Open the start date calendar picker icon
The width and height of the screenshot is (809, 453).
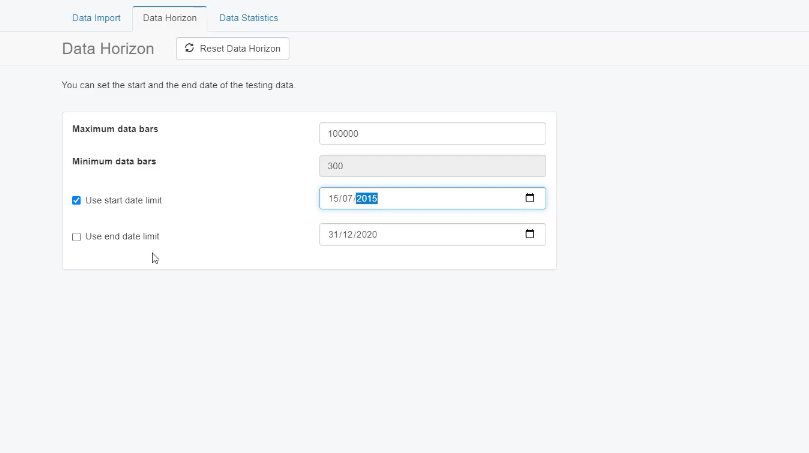pos(530,198)
